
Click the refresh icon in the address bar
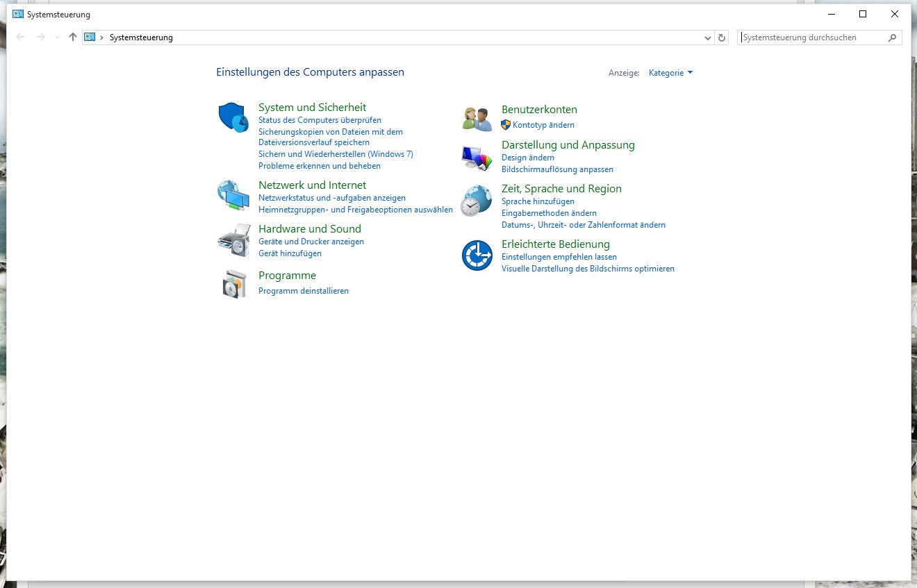[x=722, y=37]
